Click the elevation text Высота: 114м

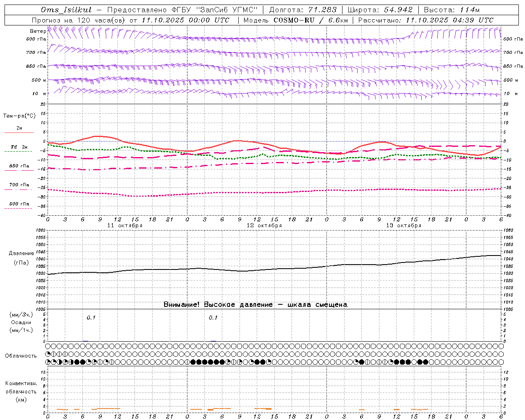(452, 10)
